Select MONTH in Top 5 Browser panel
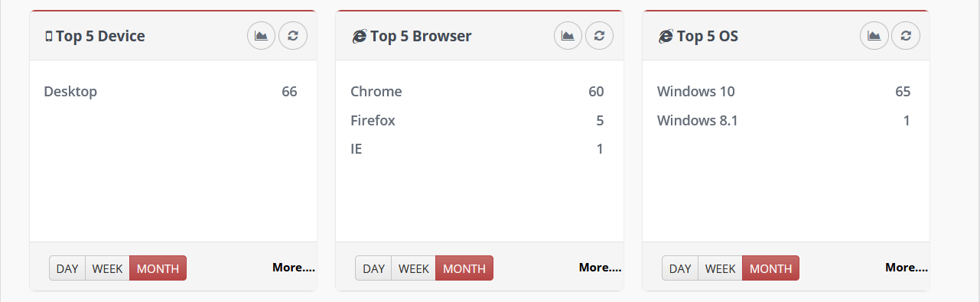Viewport: 980px width, 302px height. click(464, 268)
